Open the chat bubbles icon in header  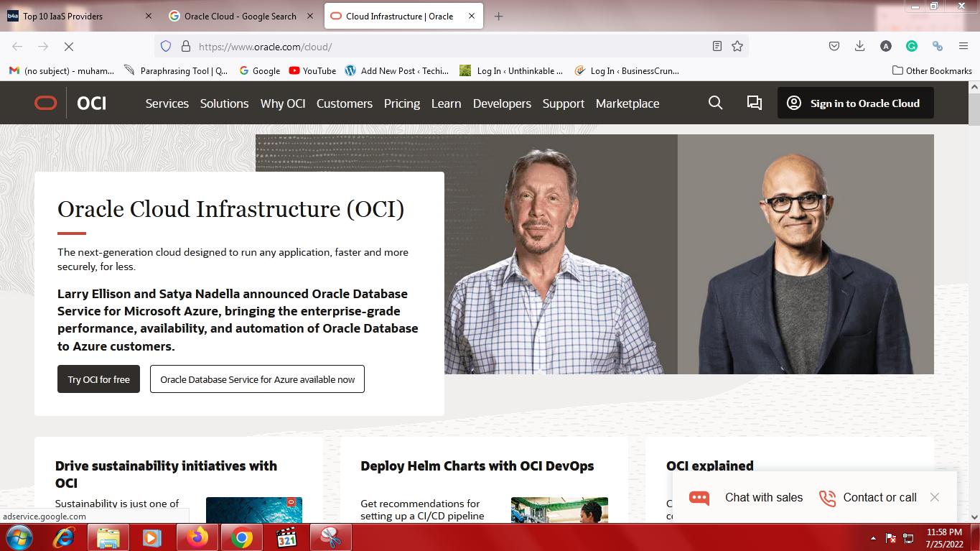(754, 103)
